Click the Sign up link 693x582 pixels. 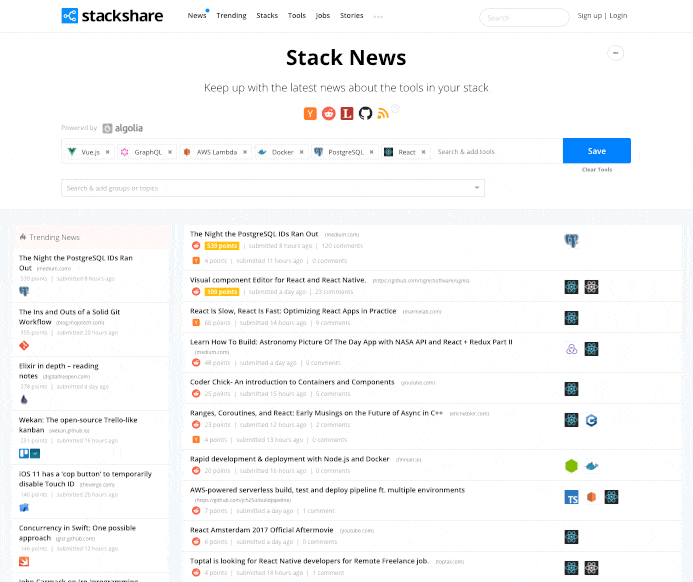pos(590,15)
